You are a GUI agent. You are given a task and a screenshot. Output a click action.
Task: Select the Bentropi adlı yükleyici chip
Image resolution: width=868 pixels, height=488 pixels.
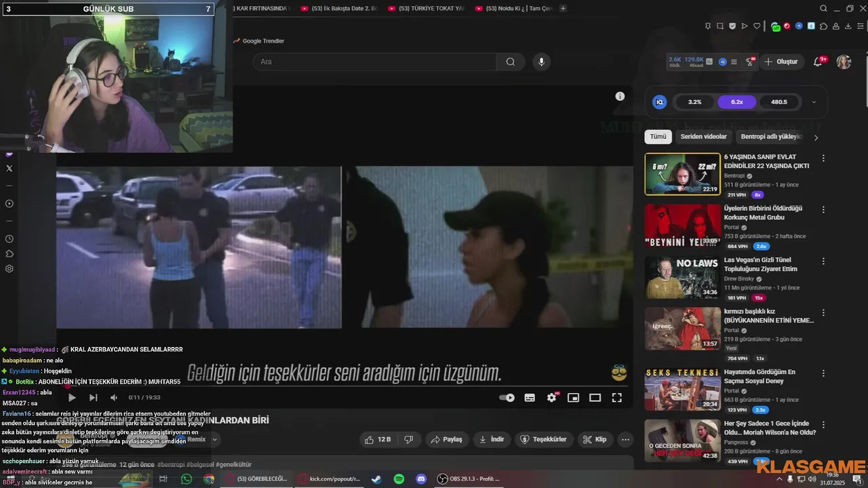point(771,137)
